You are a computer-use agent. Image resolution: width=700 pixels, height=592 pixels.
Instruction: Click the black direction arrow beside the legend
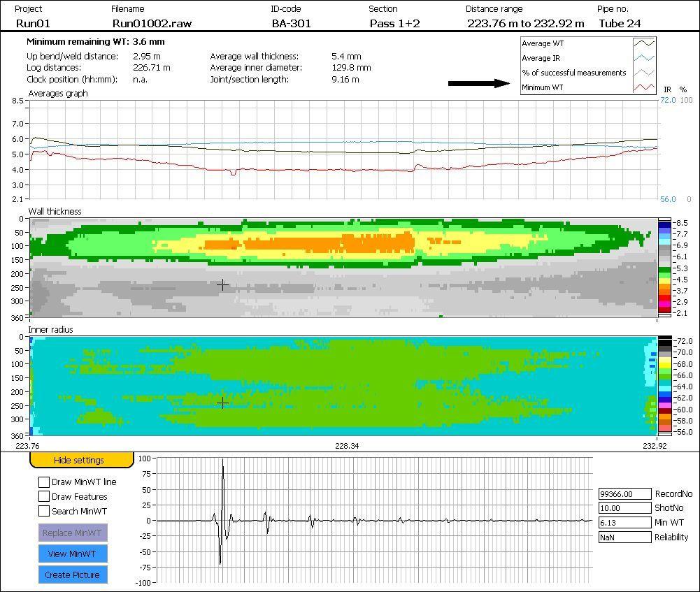point(480,83)
